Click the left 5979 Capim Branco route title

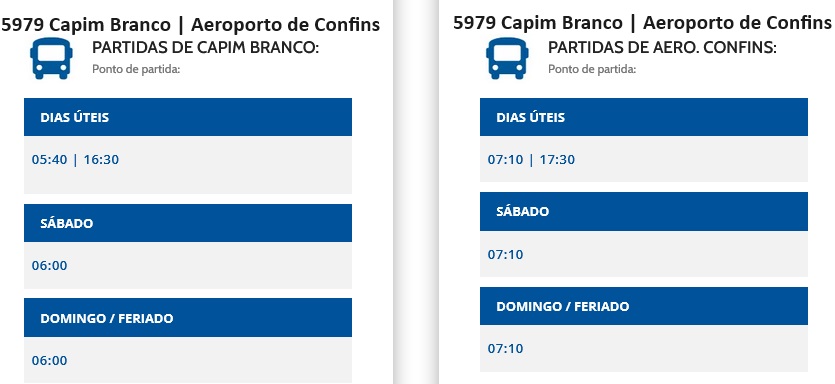(191, 24)
